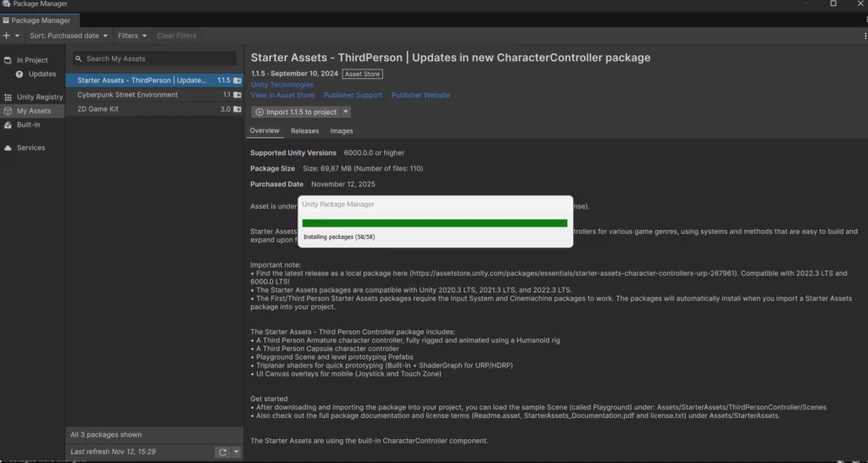868x463 pixels.
Task: Open Publisher Website link
Action: [x=420, y=95]
